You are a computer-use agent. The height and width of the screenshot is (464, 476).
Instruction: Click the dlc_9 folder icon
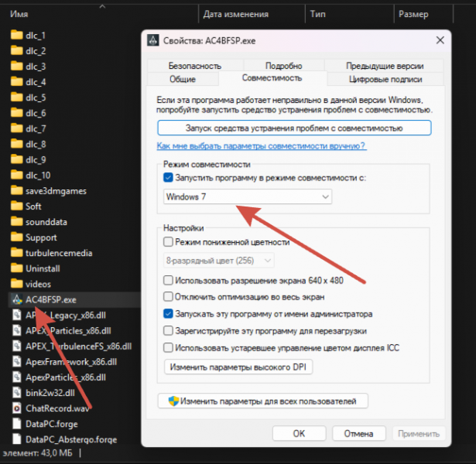click(17, 159)
